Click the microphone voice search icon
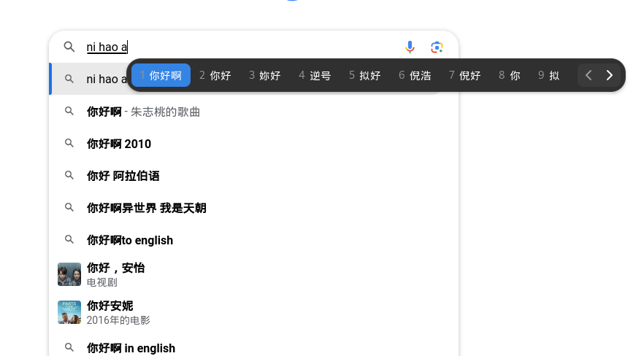Viewport: 644px width, 356px height. click(x=410, y=47)
